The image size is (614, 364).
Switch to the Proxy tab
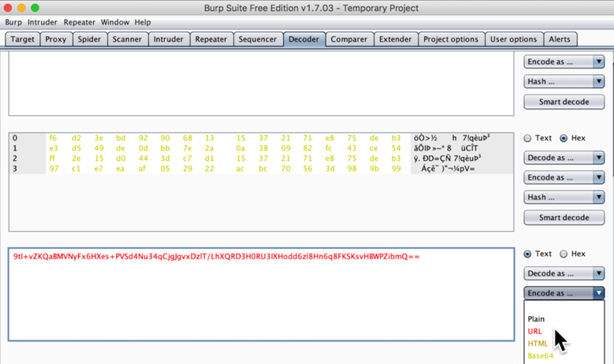(56, 39)
